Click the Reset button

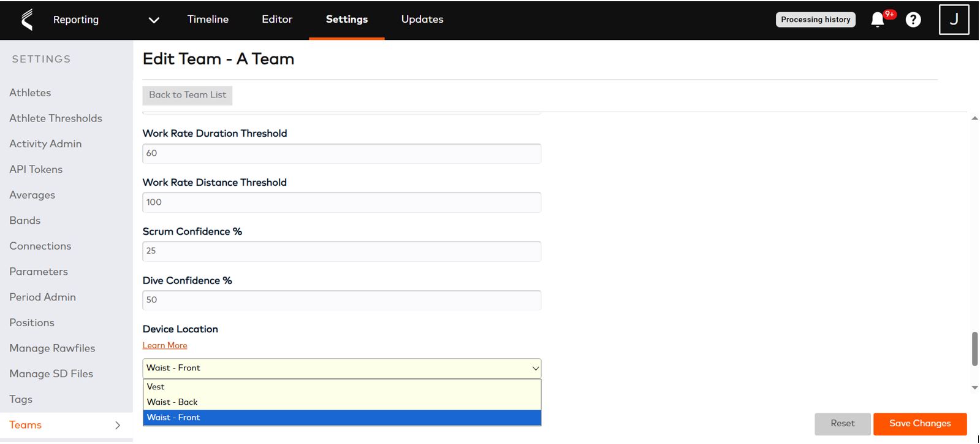click(842, 424)
